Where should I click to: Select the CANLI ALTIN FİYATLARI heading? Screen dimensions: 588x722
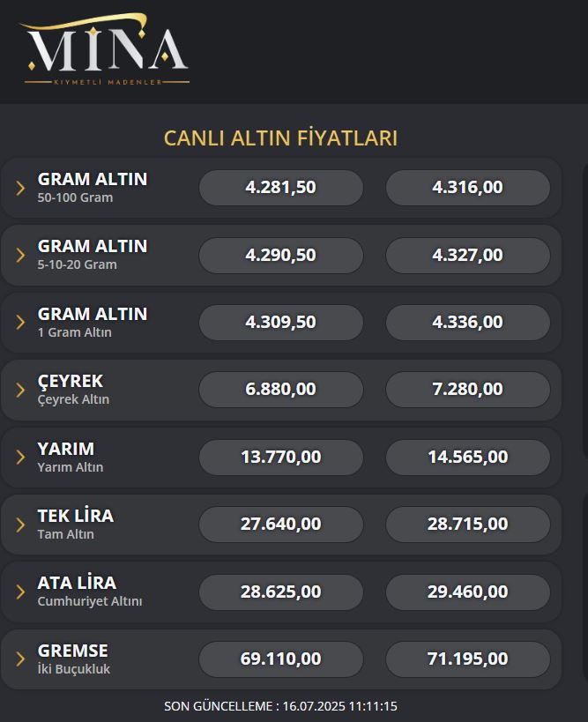click(280, 138)
